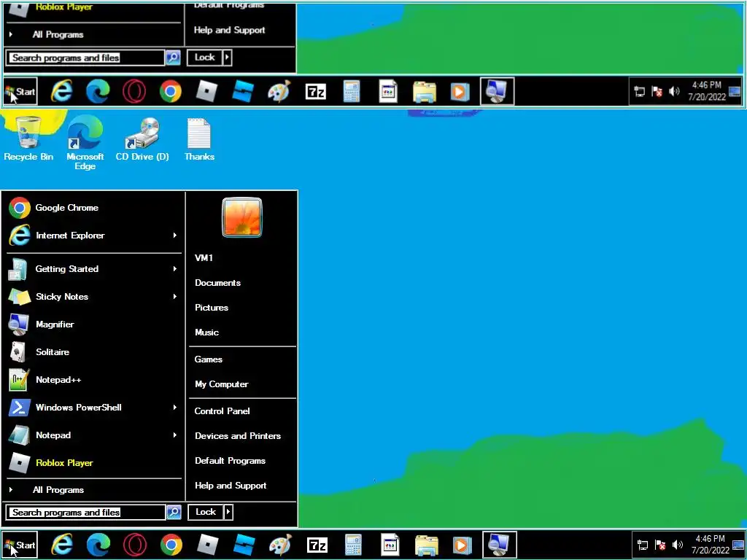Launch Roblox Studio from the bottom taskbar
Screen dimensions: 747x560
[x=244, y=545]
